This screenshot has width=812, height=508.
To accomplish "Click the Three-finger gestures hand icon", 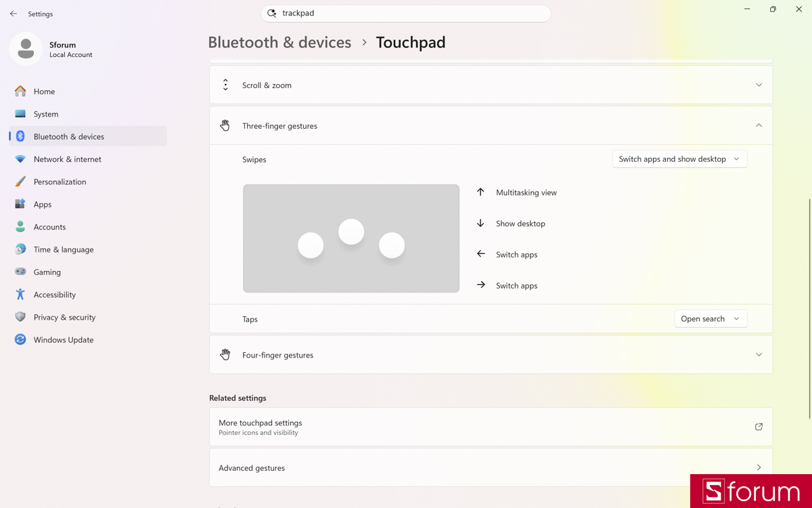I will [x=225, y=126].
